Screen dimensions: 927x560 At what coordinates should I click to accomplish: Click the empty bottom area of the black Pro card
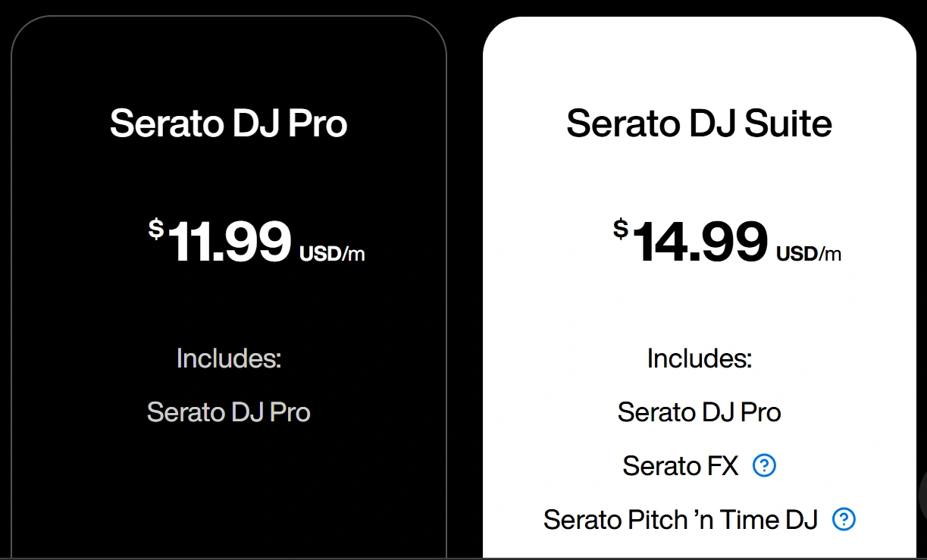click(229, 500)
